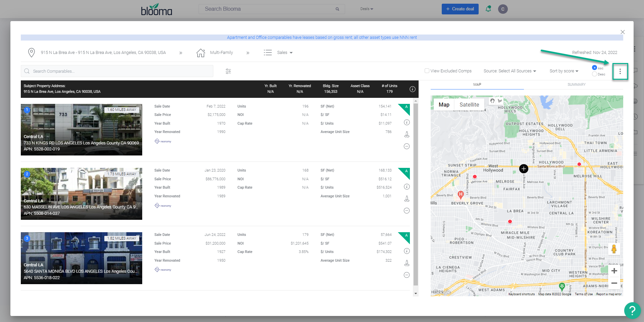Open the user avatar C menu

(x=503, y=9)
